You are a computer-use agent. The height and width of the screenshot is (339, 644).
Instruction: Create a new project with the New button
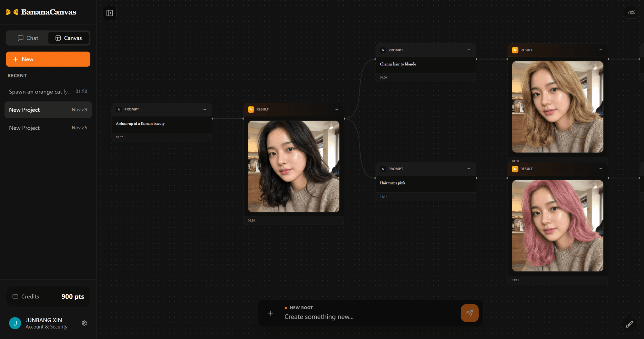click(x=48, y=59)
